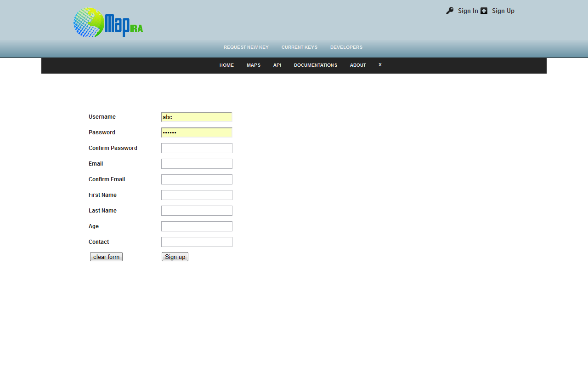This screenshot has height=368, width=588.
Task: Go to the DEVELOPERS section
Action: [346, 47]
